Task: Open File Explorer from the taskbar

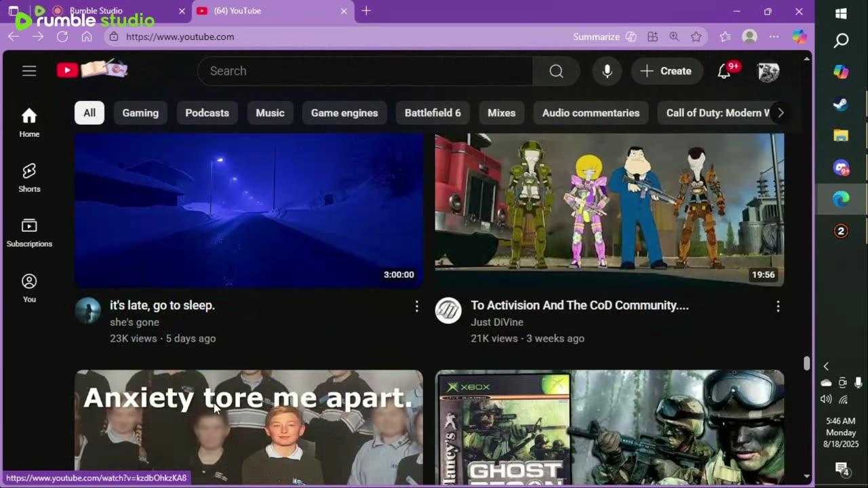Action: [x=841, y=136]
